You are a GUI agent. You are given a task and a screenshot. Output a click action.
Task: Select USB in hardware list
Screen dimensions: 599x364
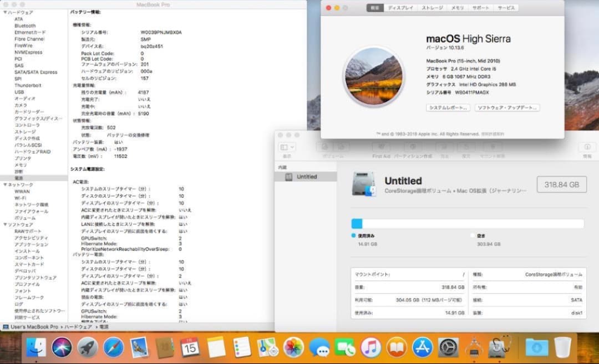point(19,92)
